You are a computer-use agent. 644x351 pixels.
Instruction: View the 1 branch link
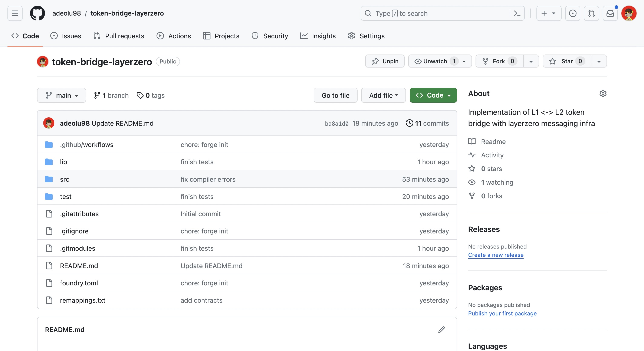coord(111,95)
